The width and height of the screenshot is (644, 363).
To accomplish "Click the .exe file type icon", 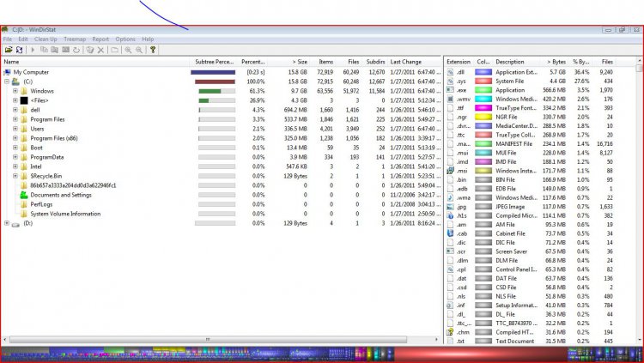I will [450, 90].
